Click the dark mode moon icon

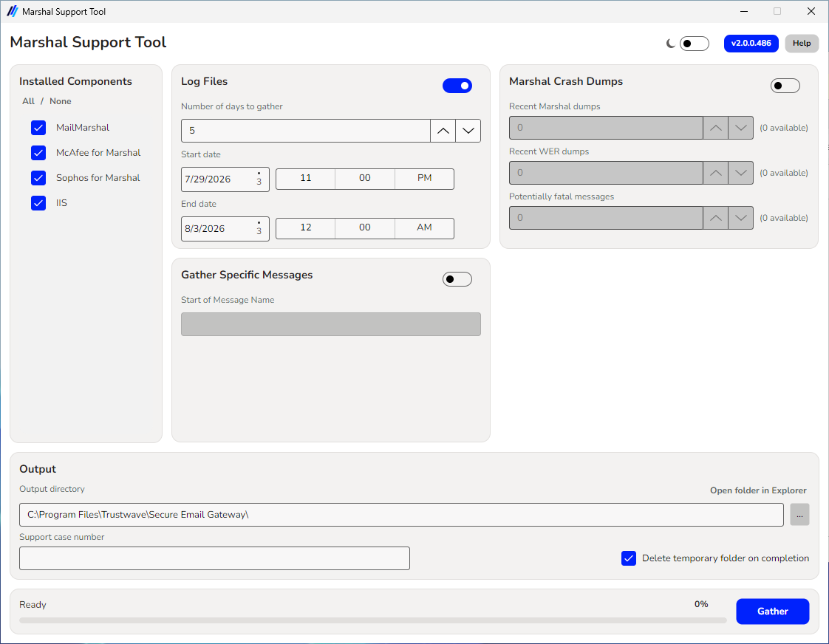[x=670, y=44]
